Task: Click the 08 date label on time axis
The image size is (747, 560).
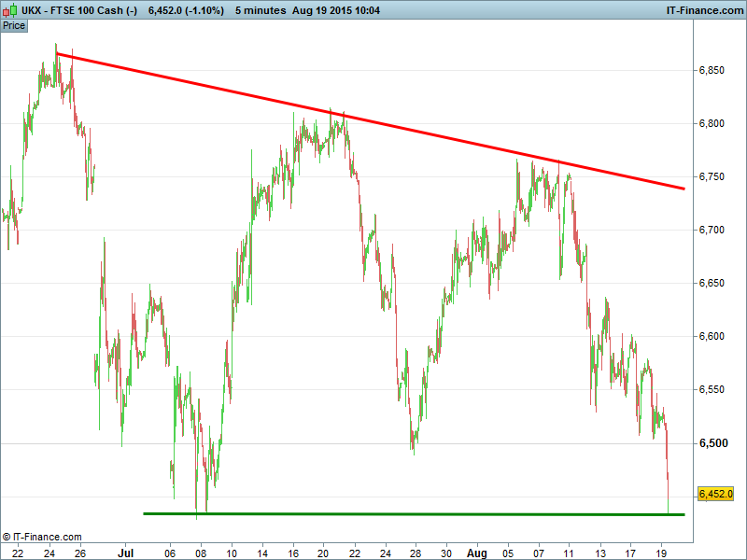Action: [201, 553]
